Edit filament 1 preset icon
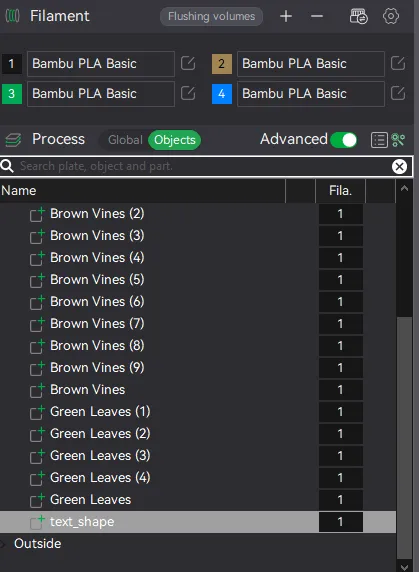The image size is (419, 572). coord(188,63)
